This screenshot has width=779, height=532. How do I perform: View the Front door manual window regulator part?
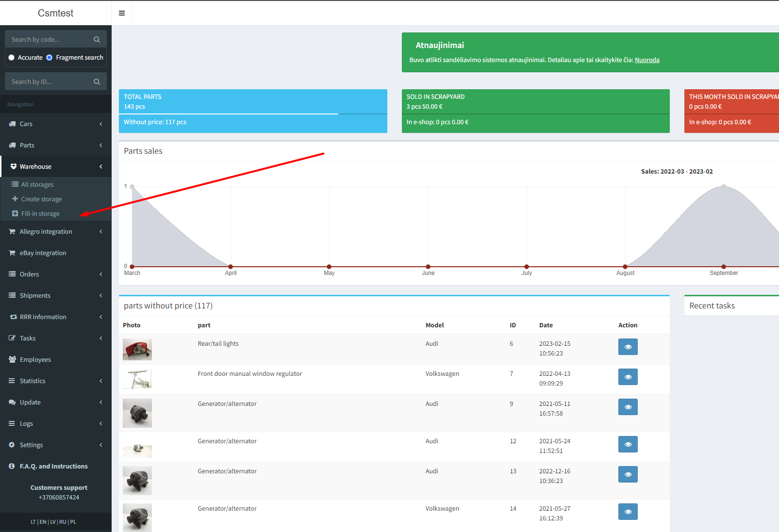628,377
